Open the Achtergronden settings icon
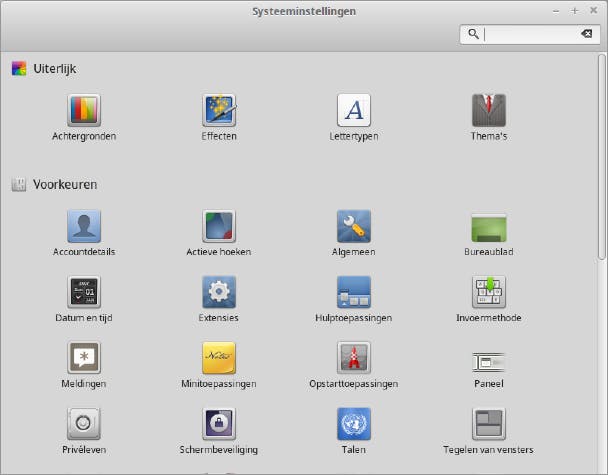 coord(84,111)
